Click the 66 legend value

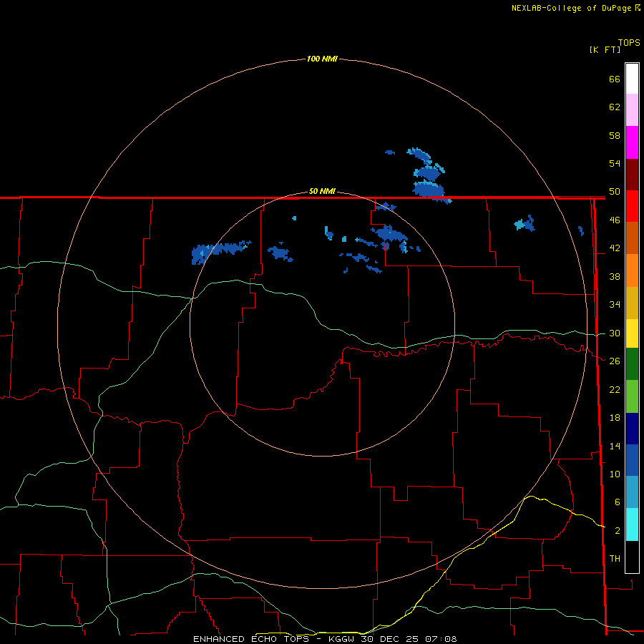point(615,79)
